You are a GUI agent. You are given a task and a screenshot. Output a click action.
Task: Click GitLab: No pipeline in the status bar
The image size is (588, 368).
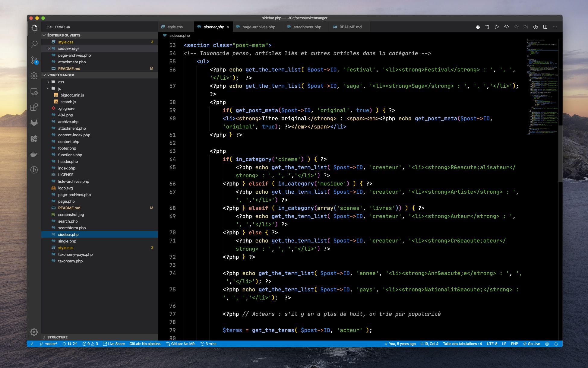click(145, 344)
